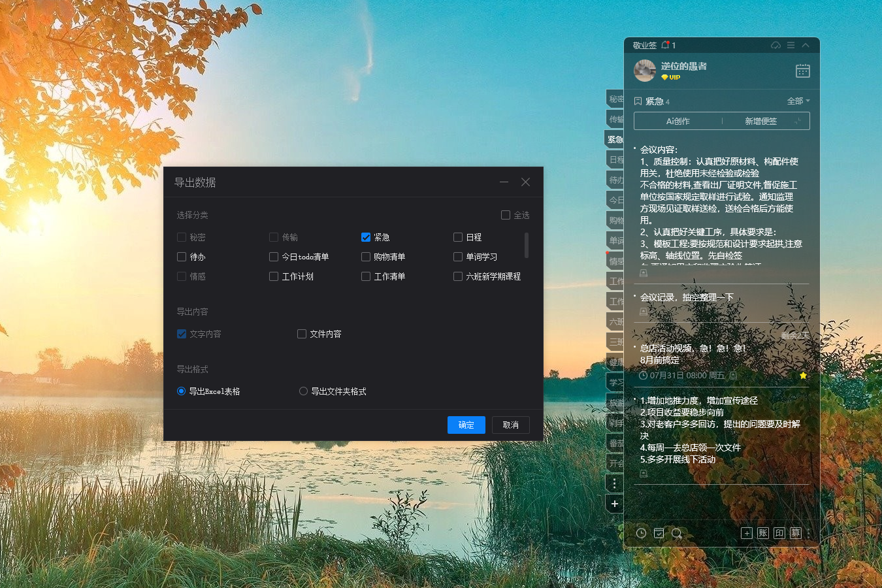Open the 全部 filter dropdown
This screenshot has height=588, width=882.
798,101
